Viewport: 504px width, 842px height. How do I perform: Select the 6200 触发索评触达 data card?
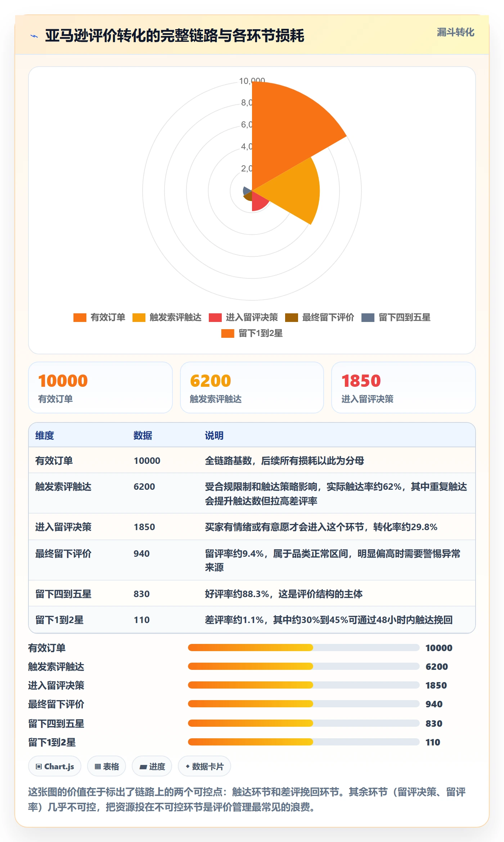[252, 388]
